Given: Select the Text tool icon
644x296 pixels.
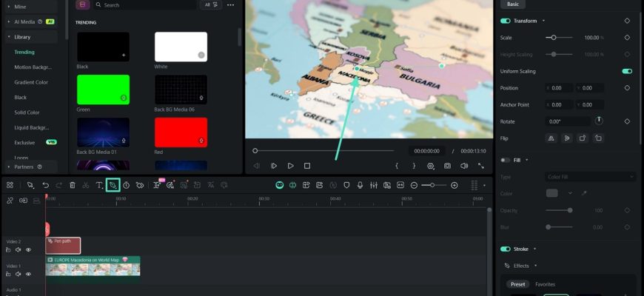Looking at the screenshot, I should point(99,186).
